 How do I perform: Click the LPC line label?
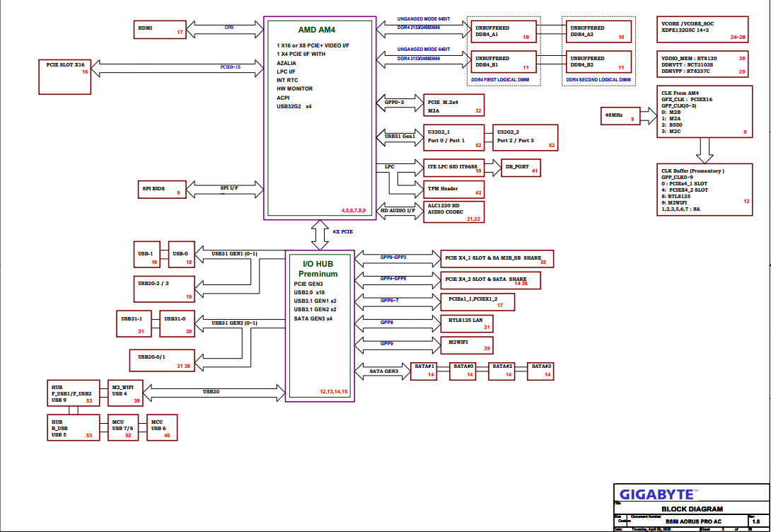pyautogui.click(x=390, y=167)
